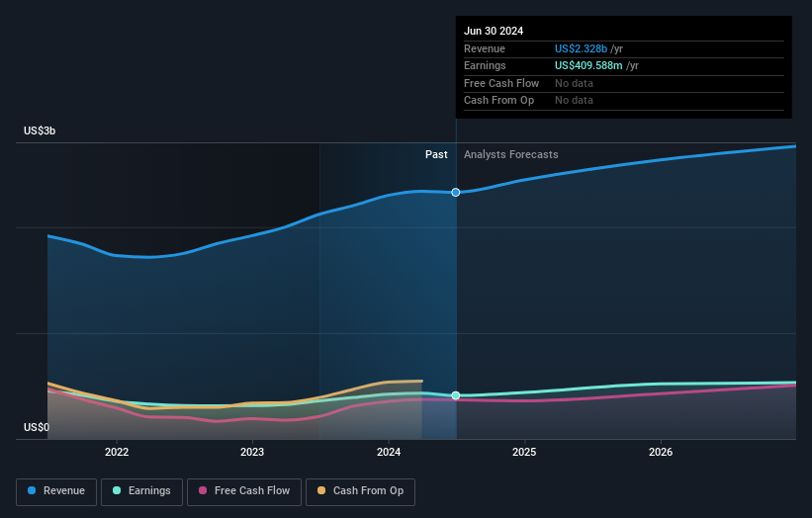Click the Analysts Forecasts label
This screenshot has height=518, width=812.
(x=511, y=155)
